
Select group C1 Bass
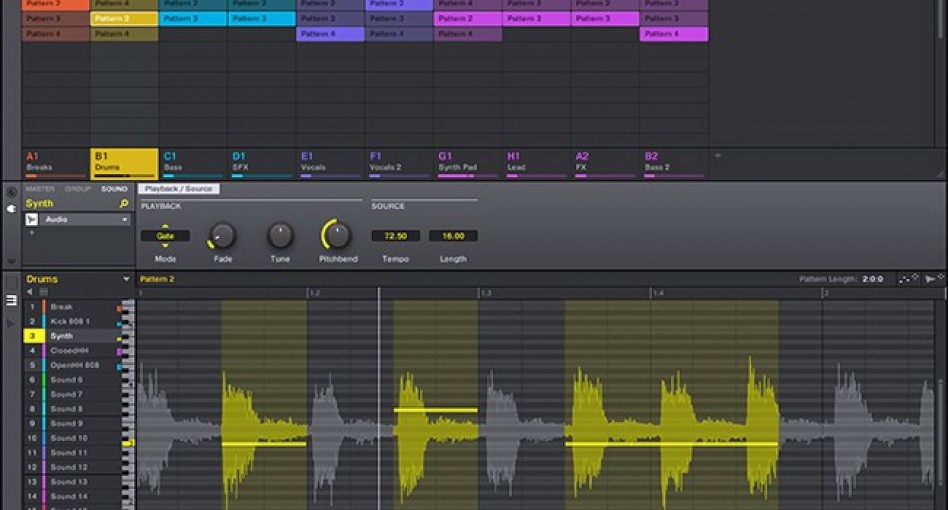(x=193, y=164)
